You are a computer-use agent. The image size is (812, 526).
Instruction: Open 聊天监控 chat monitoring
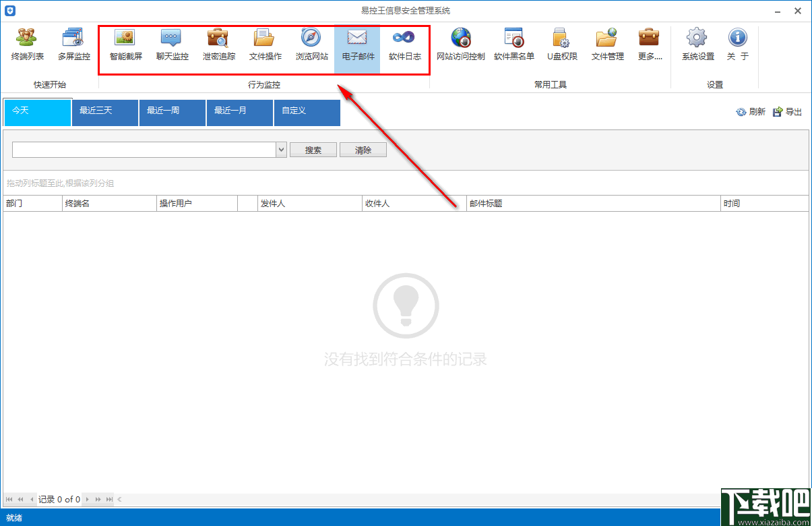173,45
